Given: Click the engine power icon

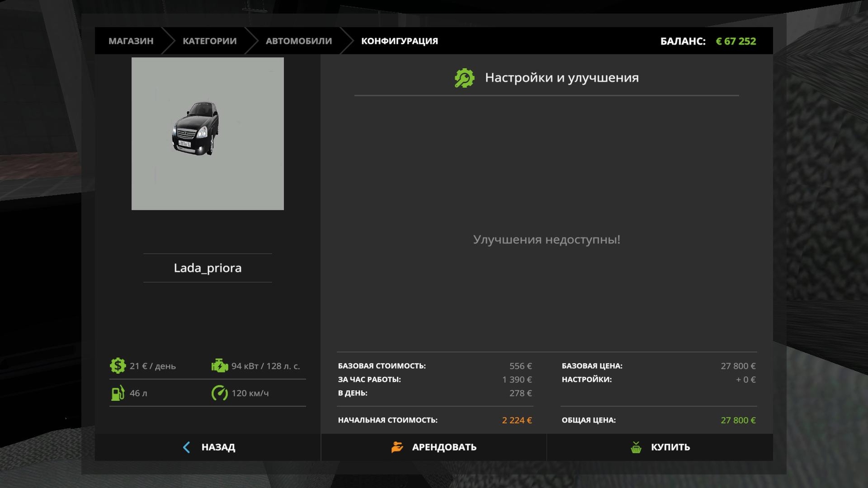Looking at the screenshot, I should [219, 366].
